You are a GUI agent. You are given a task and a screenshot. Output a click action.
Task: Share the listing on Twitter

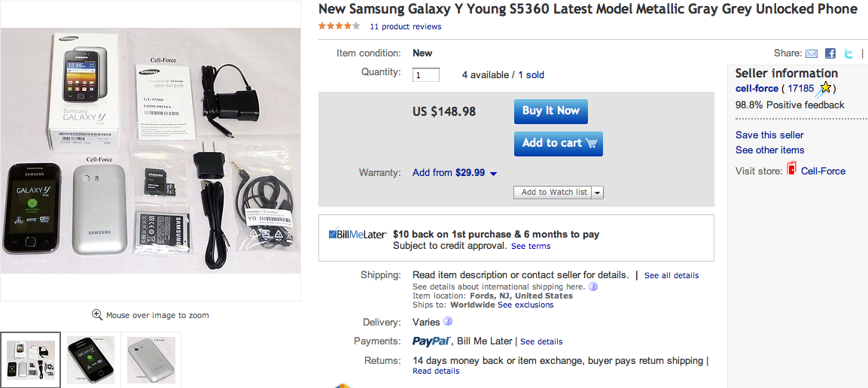pos(848,53)
